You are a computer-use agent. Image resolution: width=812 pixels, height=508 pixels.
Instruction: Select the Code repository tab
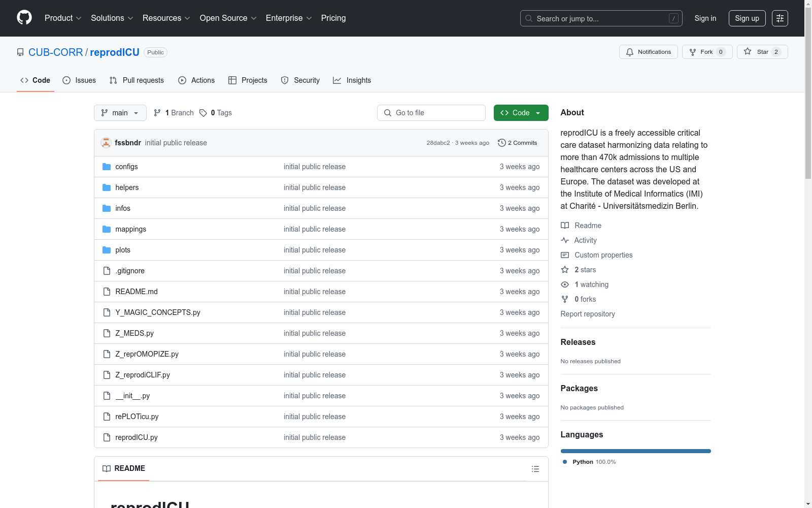pyautogui.click(x=36, y=80)
